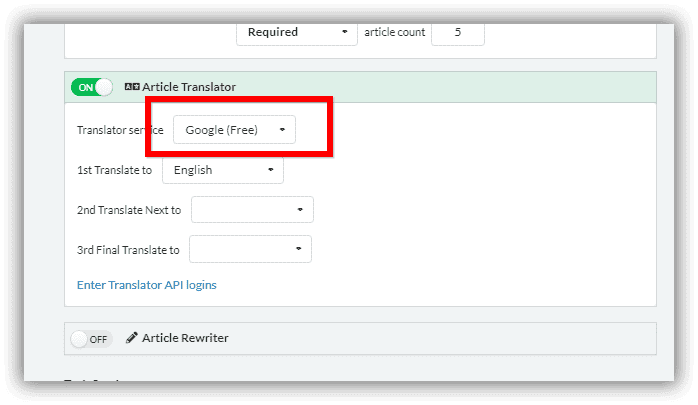Screen dimensions: 698x405
Task: Turn off the Article Translator ON switch
Action: tap(92, 87)
